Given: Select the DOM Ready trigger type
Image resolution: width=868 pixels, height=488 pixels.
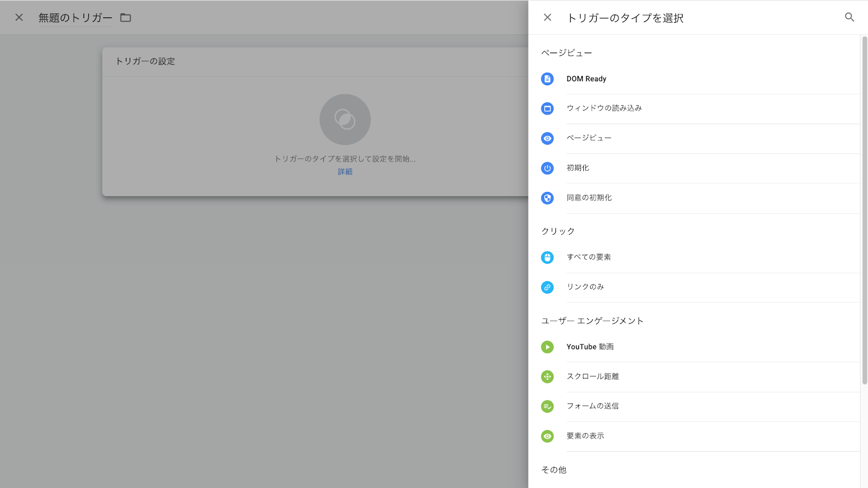Looking at the screenshot, I should (694, 79).
